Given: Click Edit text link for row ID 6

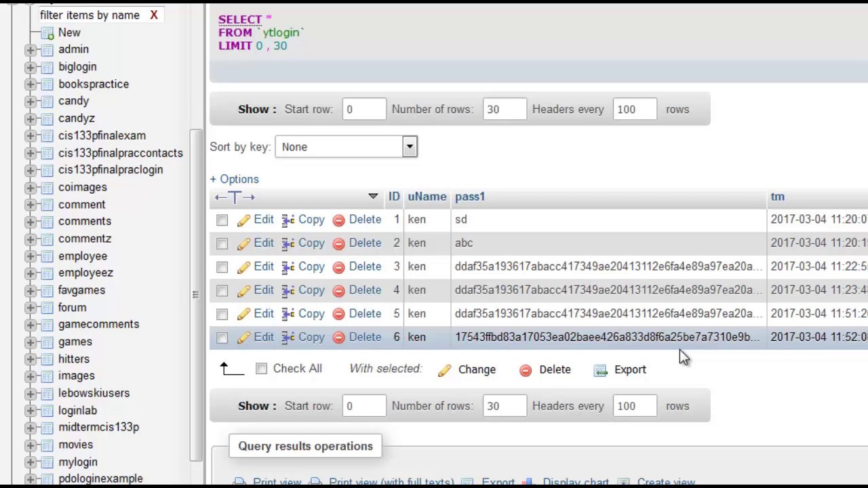Looking at the screenshot, I should click(264, 337).
